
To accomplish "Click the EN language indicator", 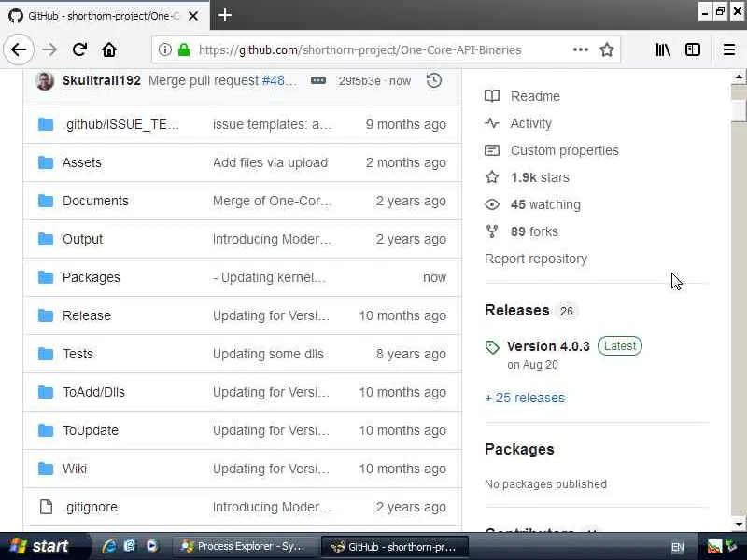I will [x=677, y=547].
